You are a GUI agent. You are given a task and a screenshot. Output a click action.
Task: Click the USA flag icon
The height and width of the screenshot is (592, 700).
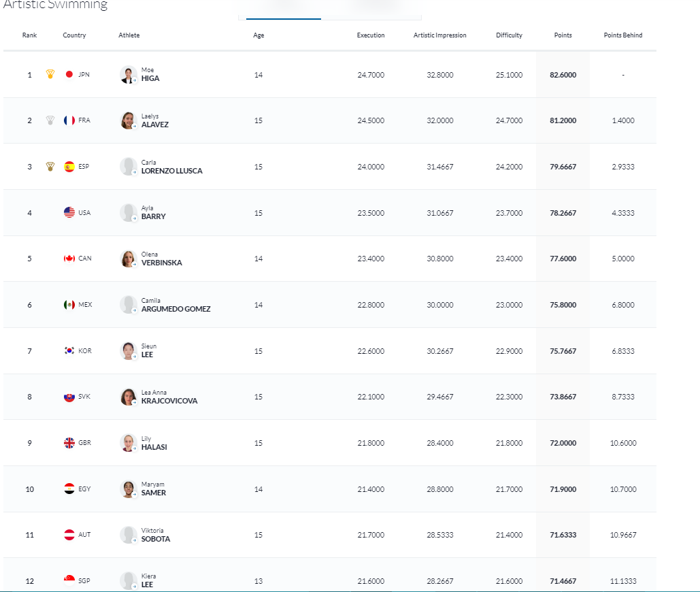point(69,212)
